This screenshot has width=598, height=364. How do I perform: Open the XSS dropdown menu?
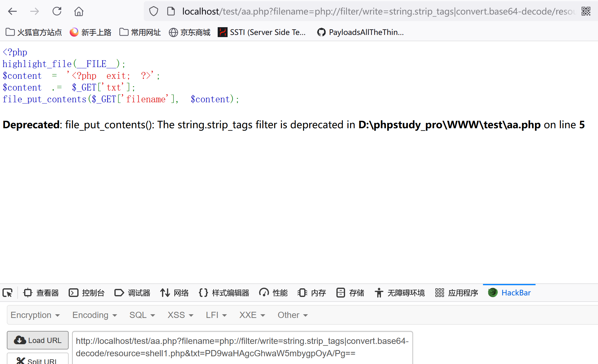pyautogui.click(x=180, y=315)
